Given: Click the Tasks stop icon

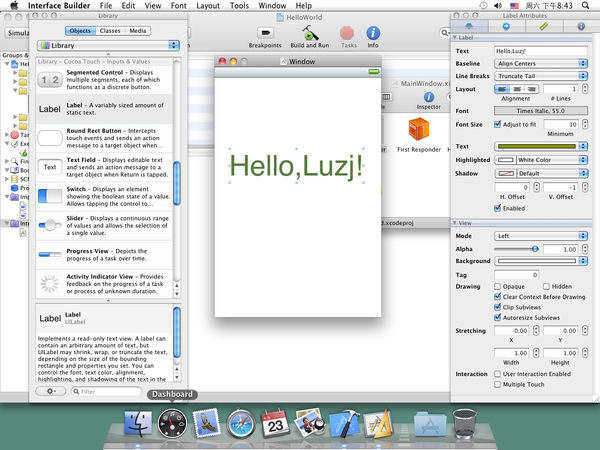Looking at the screenshot, I should pyautogui.click(x=347, y=33).
